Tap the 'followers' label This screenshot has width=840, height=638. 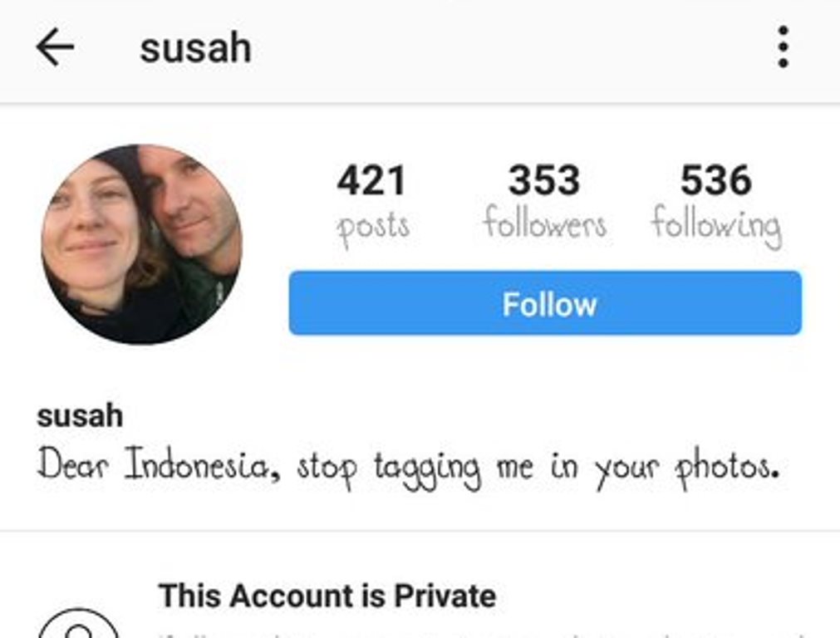[545, 223]
